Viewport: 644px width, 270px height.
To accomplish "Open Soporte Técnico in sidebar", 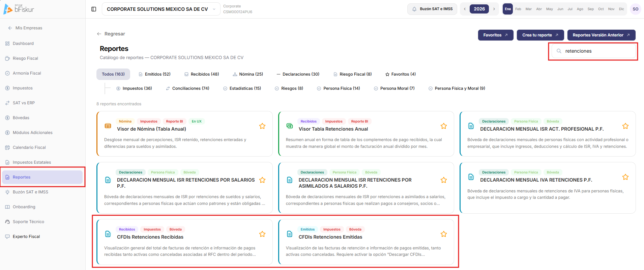I will click(42, 222).
